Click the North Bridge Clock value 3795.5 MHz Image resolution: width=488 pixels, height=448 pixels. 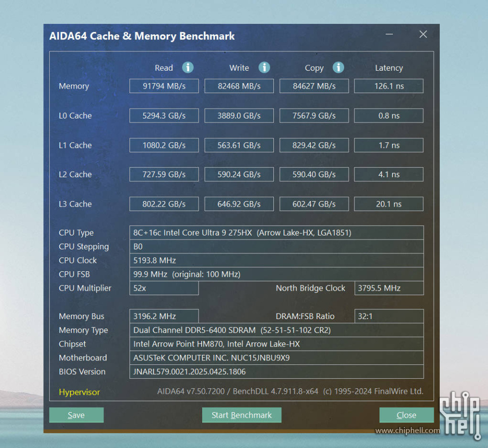click(x=389, y=288)
